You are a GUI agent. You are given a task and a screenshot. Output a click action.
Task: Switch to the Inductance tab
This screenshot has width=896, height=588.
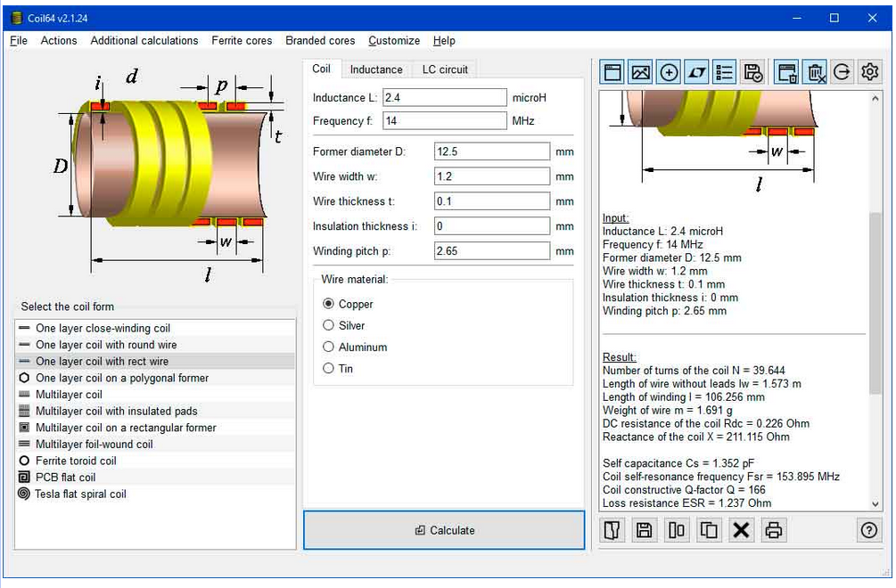376,69
